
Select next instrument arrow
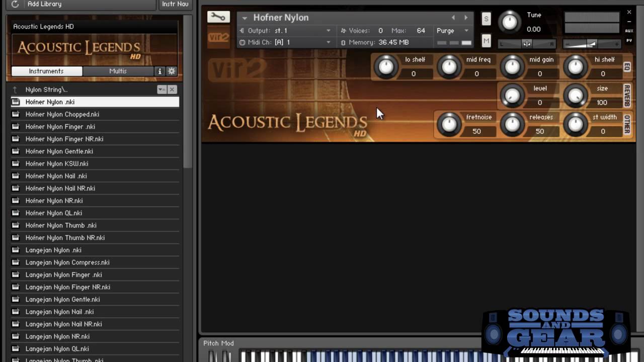[466, 18]
